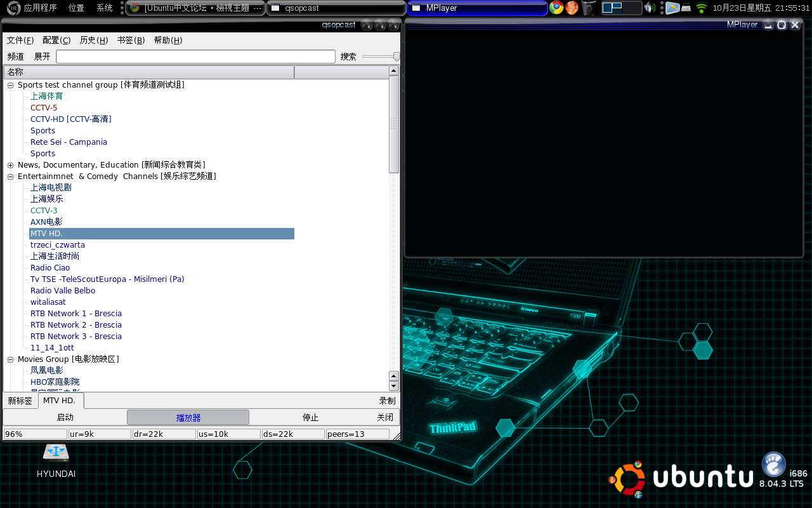Viewport: 812px width, 508px height.
Task: Select the Tv TSE -TeleScoutEuropa channel
Action: (107, 279)
